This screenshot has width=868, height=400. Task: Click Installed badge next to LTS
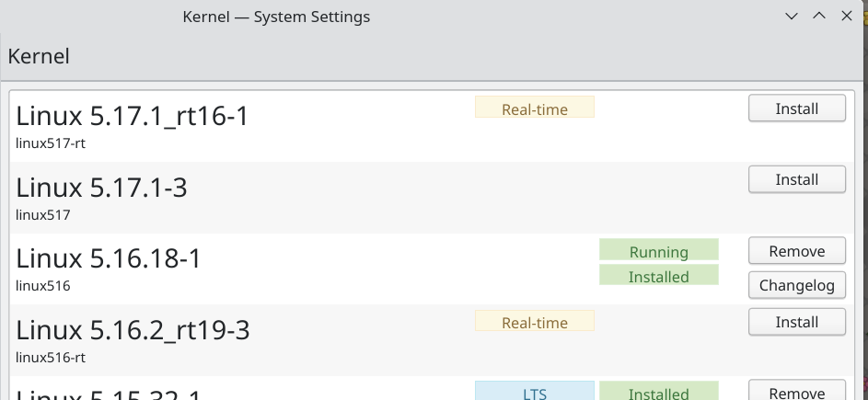659,391
